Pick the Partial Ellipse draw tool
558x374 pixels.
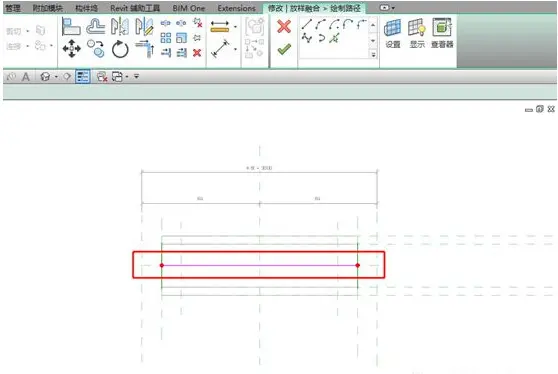tap(321, 38)
